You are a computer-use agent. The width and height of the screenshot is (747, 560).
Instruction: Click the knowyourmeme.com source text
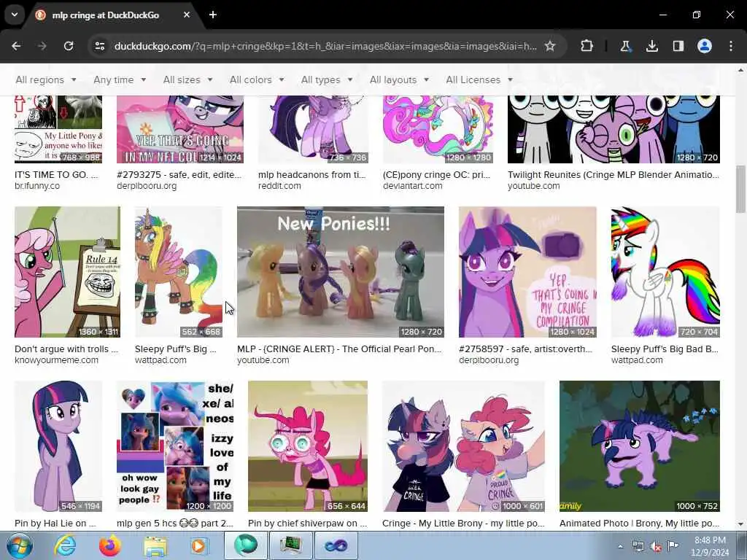[56, 360]
